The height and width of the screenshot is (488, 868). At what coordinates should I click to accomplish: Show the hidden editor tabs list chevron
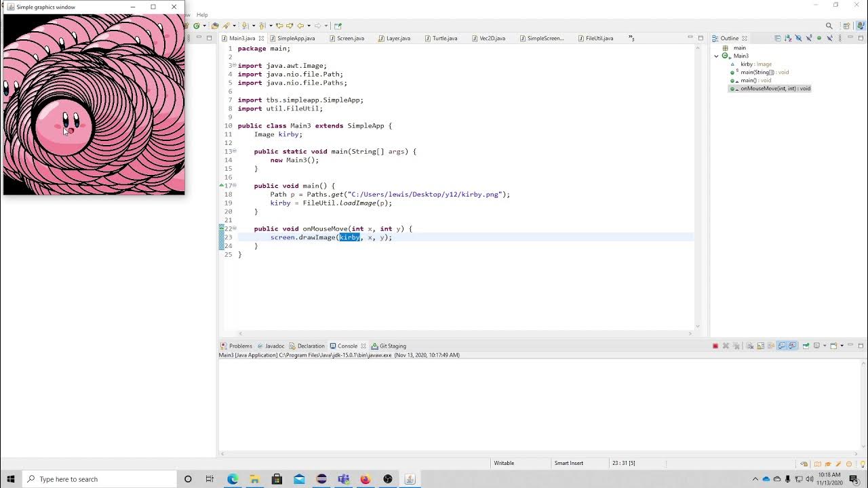coord(631,39)
